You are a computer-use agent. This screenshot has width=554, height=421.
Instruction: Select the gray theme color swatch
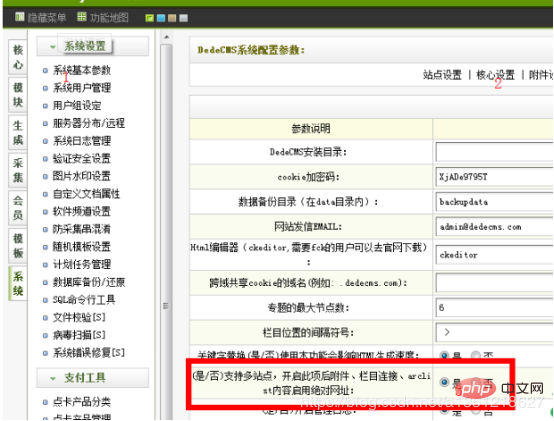click(183, 18)
